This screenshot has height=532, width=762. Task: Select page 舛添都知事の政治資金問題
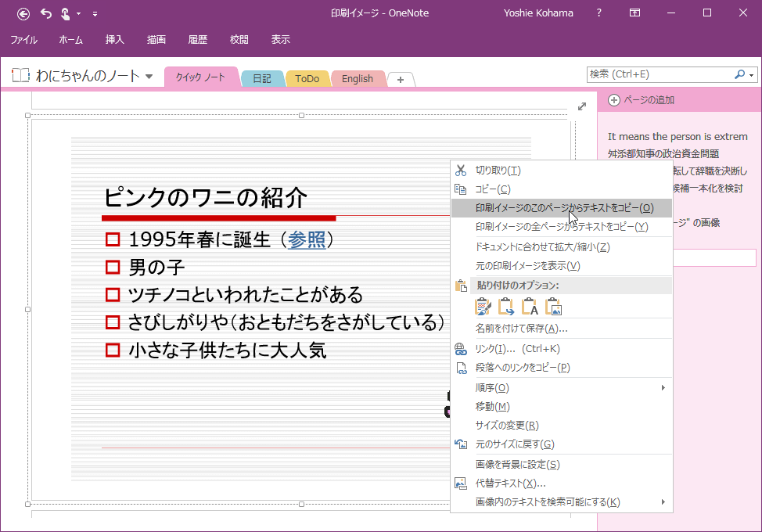663,153
